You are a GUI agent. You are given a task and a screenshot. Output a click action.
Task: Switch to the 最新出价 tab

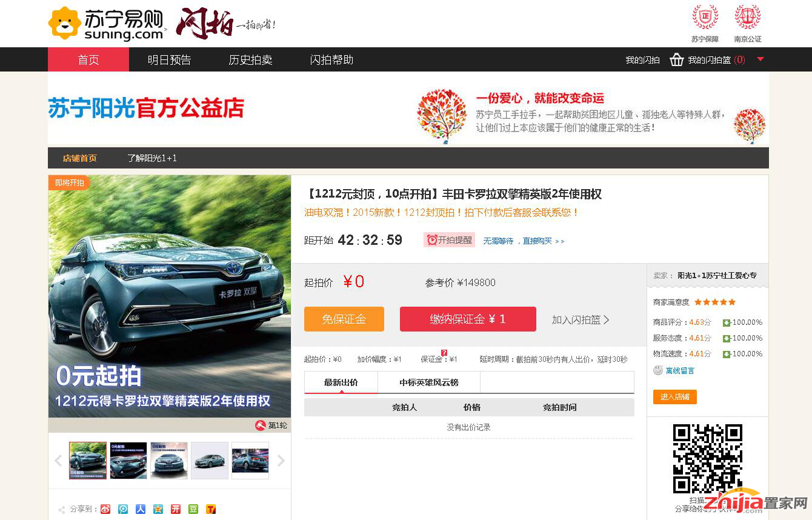pyautogui.click(x=341, y=382)
